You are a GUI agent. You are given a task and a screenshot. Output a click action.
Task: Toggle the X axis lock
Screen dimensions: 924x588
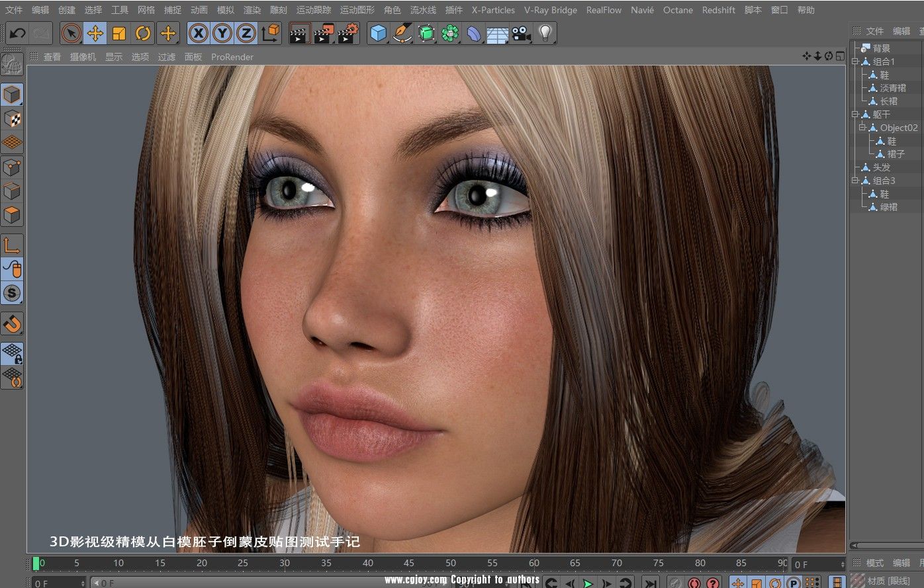pos(199,33)
